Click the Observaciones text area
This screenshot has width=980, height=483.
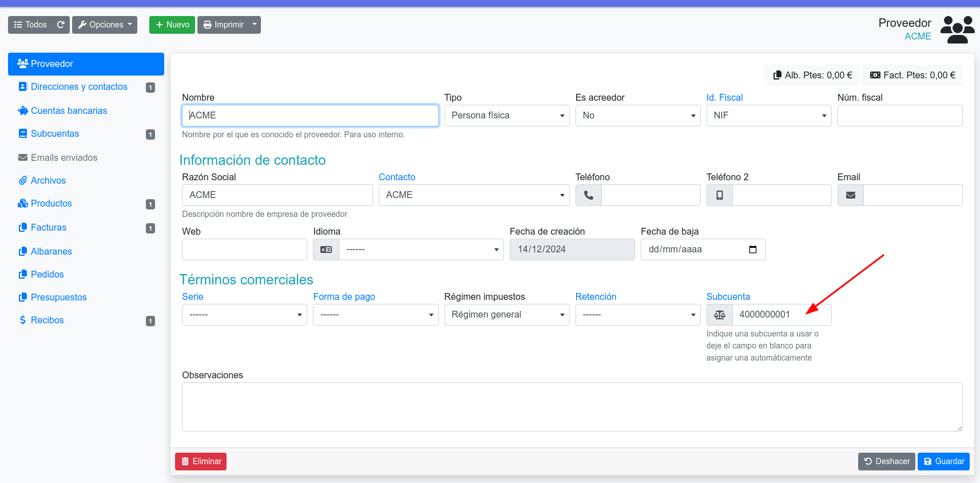coord(572,407)
